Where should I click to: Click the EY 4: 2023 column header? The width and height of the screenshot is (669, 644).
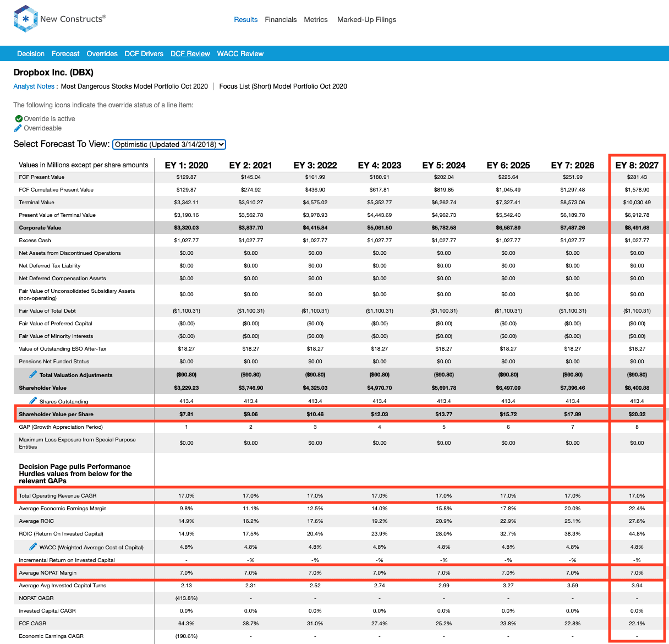(x=380, y=165)
